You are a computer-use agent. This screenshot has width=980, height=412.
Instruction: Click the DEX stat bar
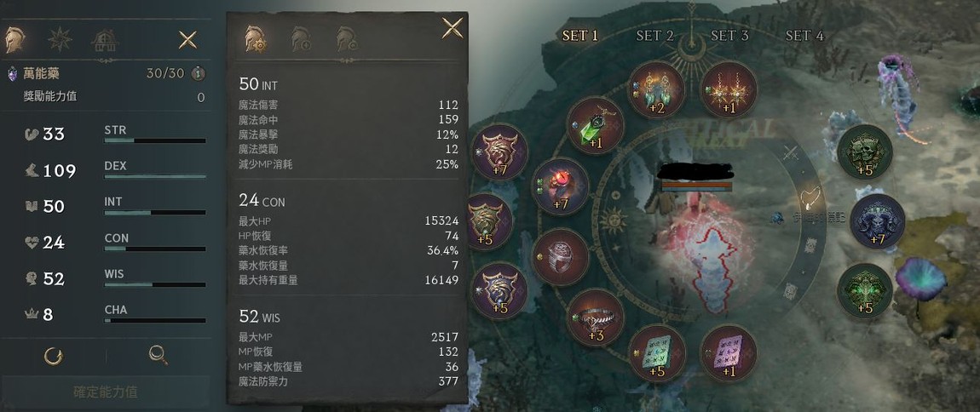155,177
